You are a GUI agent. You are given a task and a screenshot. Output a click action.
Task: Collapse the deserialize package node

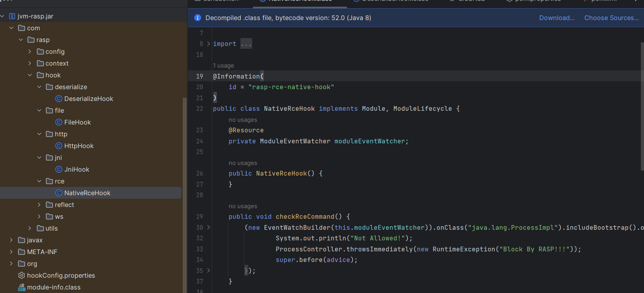click(x=39, y=87)
